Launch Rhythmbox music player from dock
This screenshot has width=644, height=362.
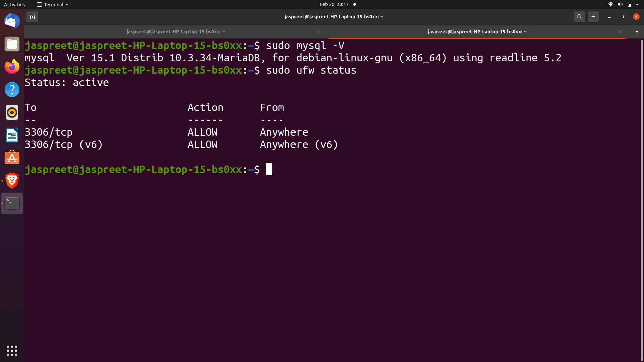[12, 113]
